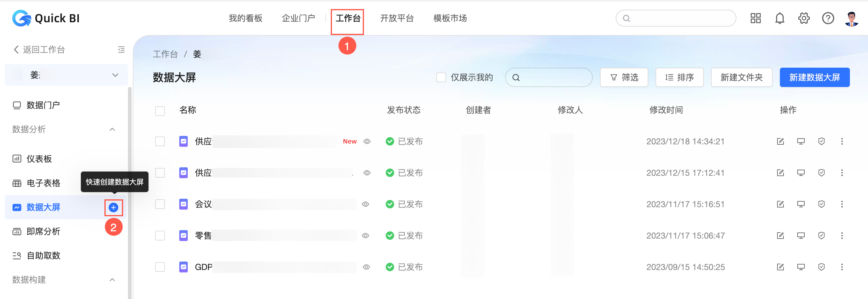Switch to 工作台 tab
868x299 pixels.
348,18
